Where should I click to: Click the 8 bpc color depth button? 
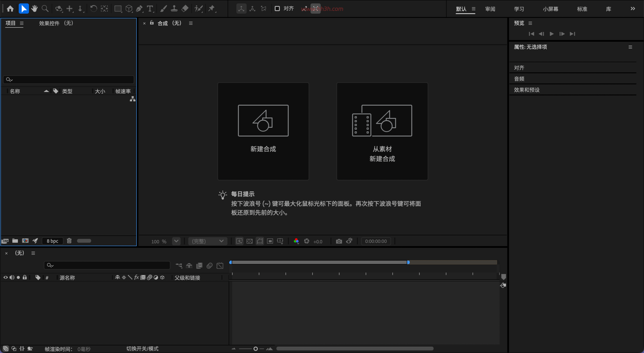(52, 241)
